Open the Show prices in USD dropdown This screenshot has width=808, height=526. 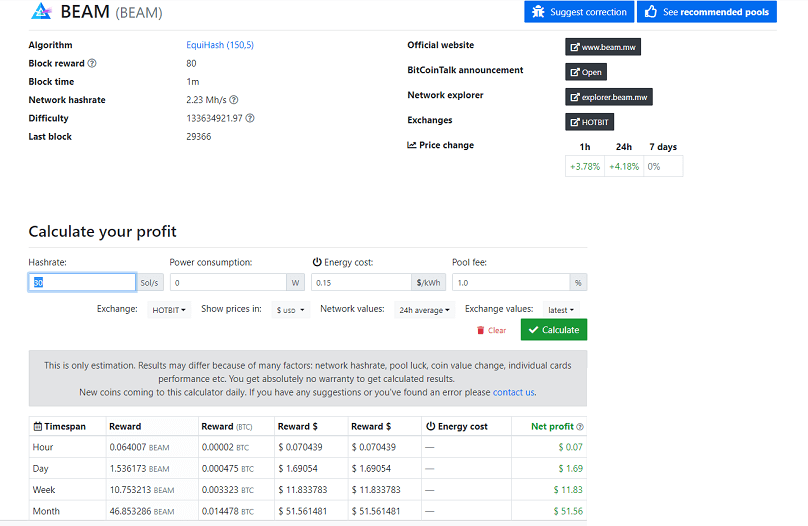pyautogui.click(x=291, y=310)
